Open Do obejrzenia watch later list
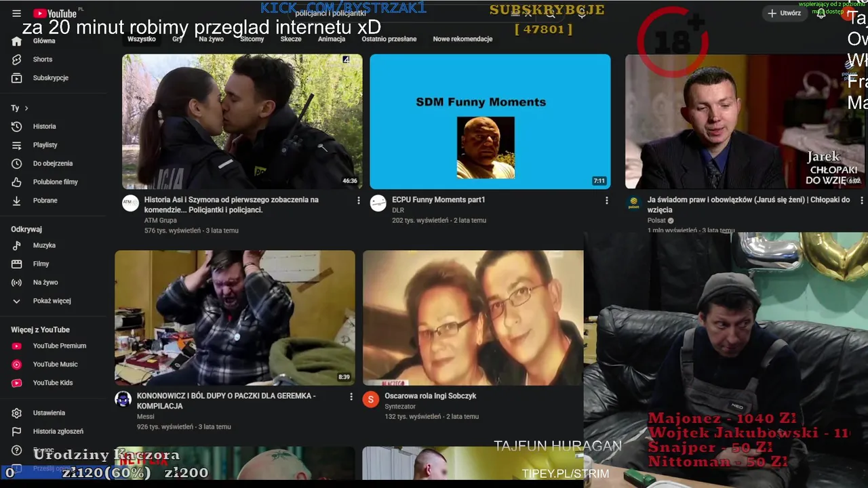 click(54, 163)
